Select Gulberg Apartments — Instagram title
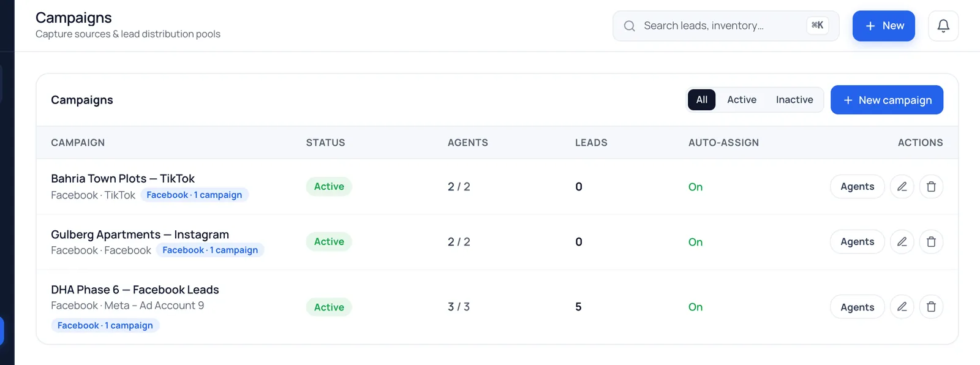980x365 pixels. [140, 235]
